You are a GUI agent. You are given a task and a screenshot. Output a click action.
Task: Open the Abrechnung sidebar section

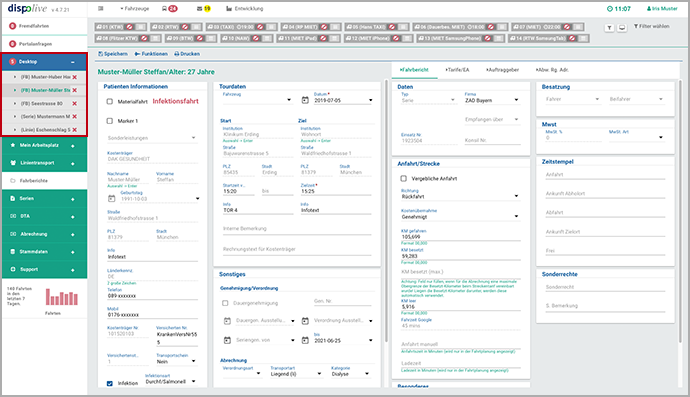point(44,234)
